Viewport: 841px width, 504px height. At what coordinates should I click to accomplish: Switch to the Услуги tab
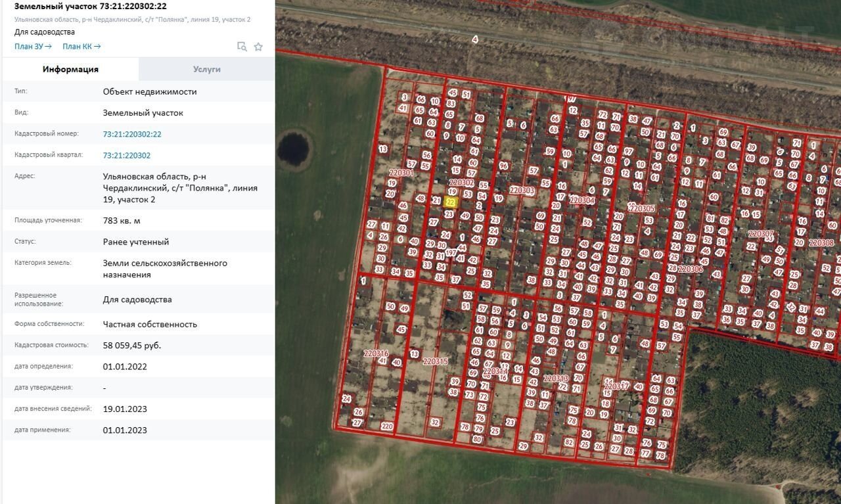[206, 69]
